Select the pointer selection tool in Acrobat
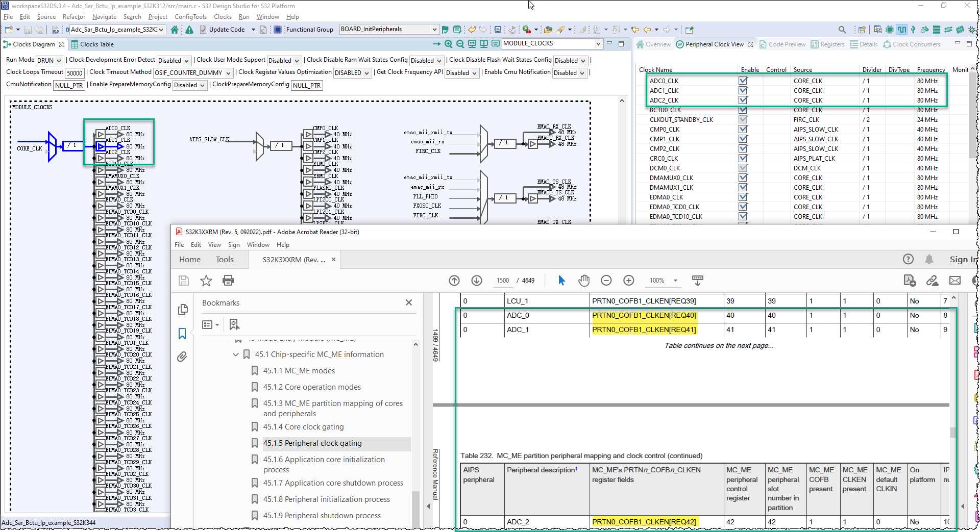980x532 pixels. (561, 280)
